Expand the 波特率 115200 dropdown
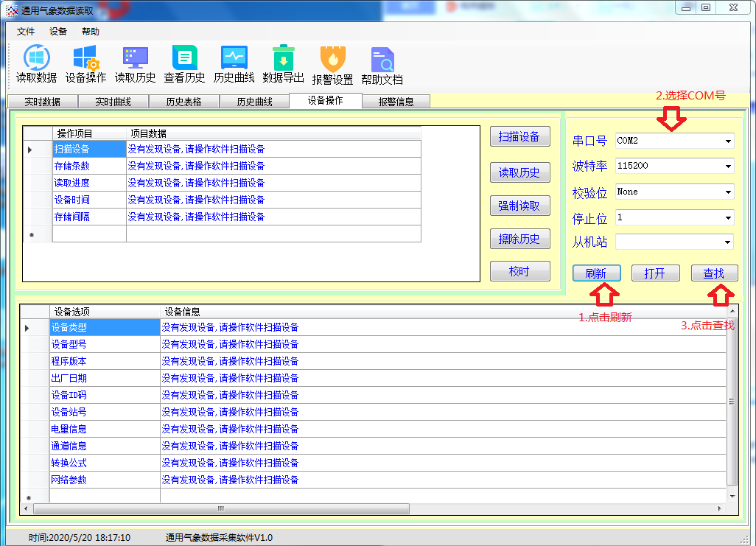 (727, 167)
